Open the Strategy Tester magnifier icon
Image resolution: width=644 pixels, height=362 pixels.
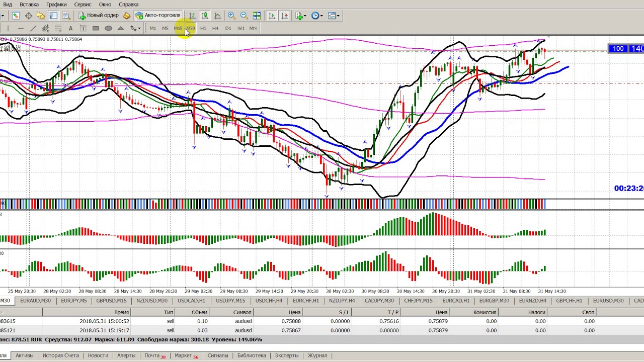(65, 16)
